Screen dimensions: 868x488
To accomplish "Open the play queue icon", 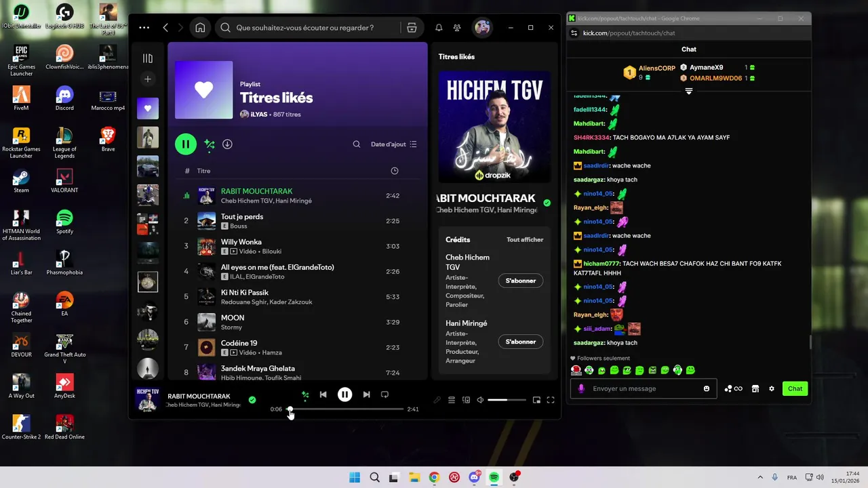I will [452, 400].
